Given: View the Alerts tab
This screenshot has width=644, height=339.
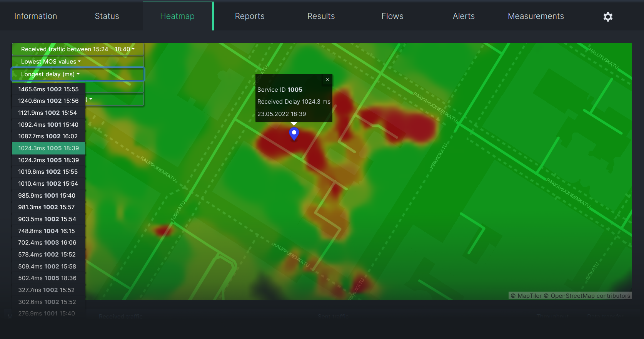Looking at the screenshot, I should tap(464, 16).
